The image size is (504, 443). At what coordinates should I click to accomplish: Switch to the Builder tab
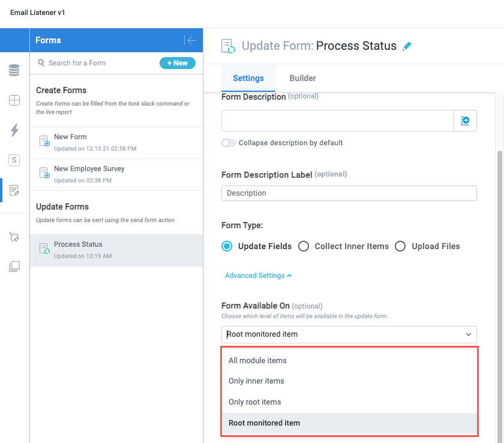(x=302, y=78)
